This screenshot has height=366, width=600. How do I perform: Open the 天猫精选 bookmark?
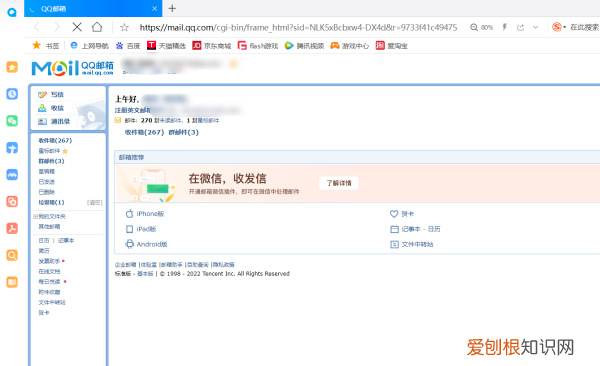tap(166, 46)
